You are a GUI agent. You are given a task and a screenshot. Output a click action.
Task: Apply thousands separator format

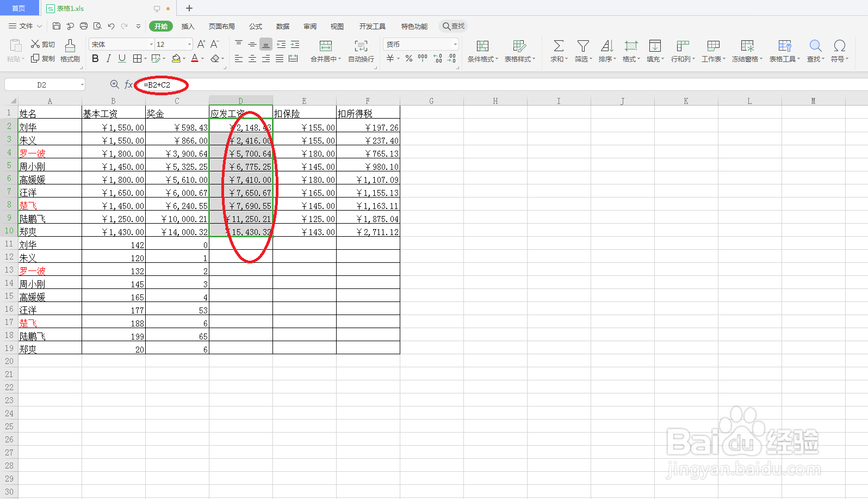point(423,58)
